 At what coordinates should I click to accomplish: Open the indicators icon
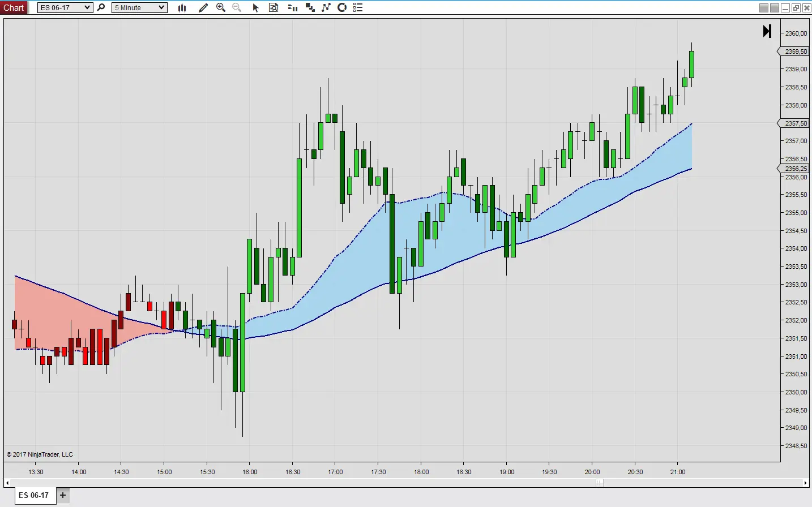click(326, 7)
